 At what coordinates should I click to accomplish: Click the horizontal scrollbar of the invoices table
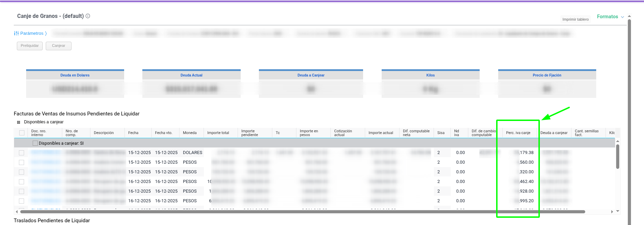tap(303, 212)
